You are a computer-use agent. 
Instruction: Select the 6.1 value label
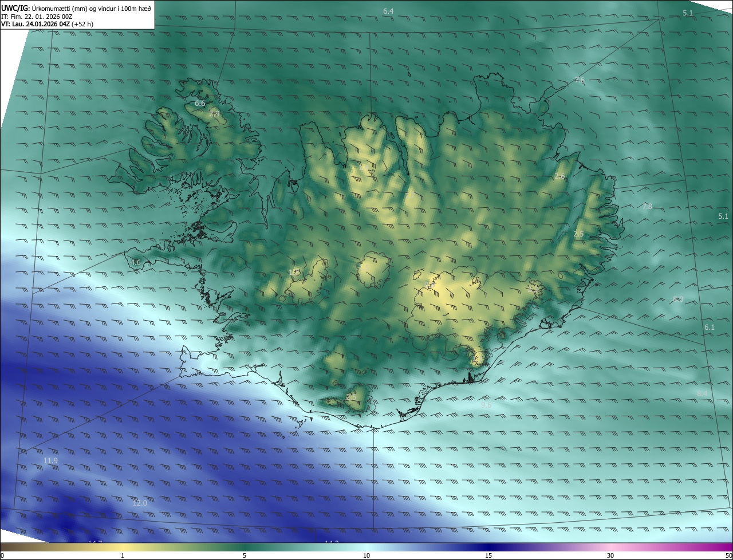tap(710, 328)
